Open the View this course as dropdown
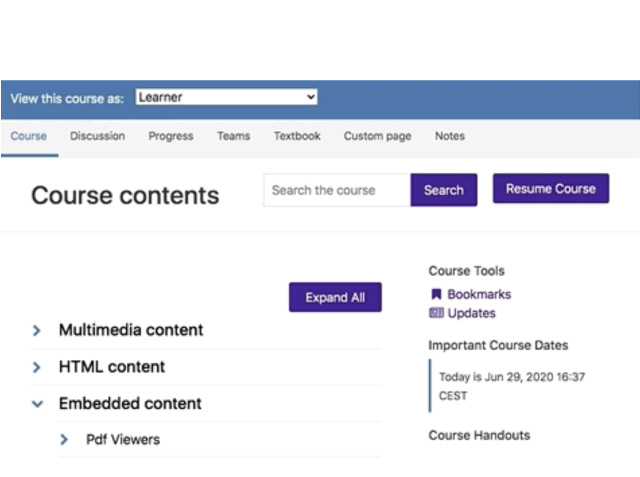Screen dimensions: 640x477 227,97
